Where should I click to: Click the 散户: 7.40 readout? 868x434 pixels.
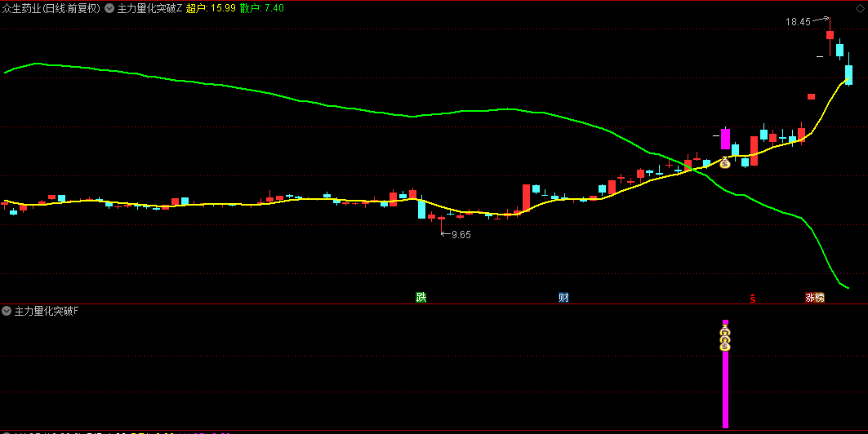click(262, 8)
